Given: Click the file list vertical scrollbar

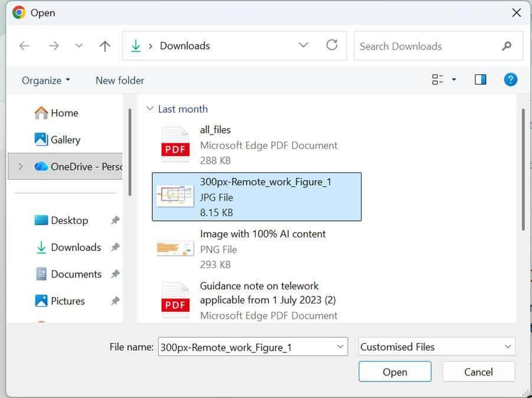Looking at the screenshot, I should point(522,171).
